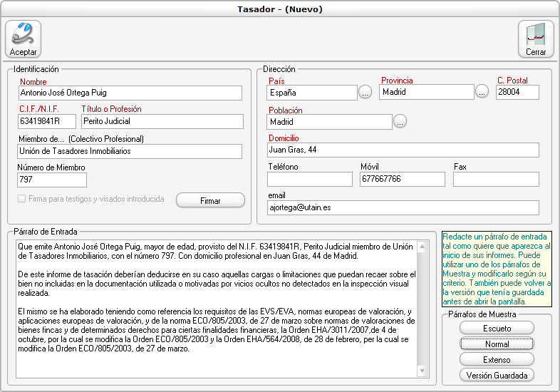Click the empty Teléfono field

(309, 179)
